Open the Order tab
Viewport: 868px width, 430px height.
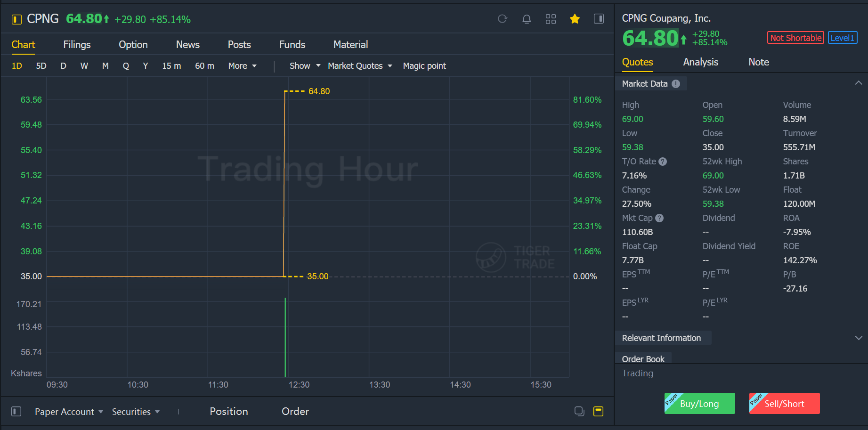[x=295, y=412]
